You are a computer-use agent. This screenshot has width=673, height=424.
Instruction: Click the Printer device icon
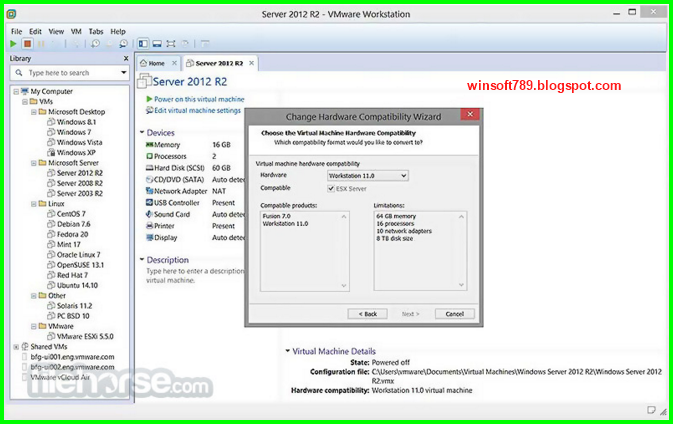click(x=149, y=226)
